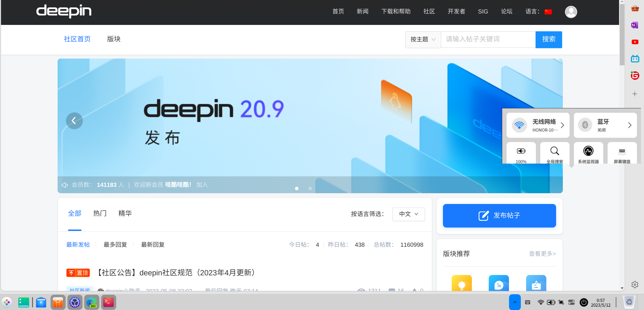
Task: Open 首页 in the top navigation
Action: click(338, 11)
